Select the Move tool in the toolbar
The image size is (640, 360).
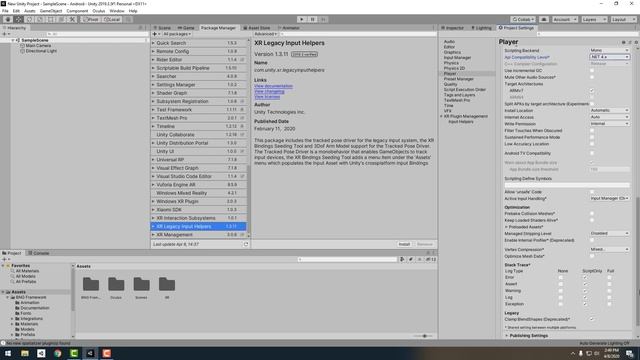pyautogui.click(x=18, y=19)
